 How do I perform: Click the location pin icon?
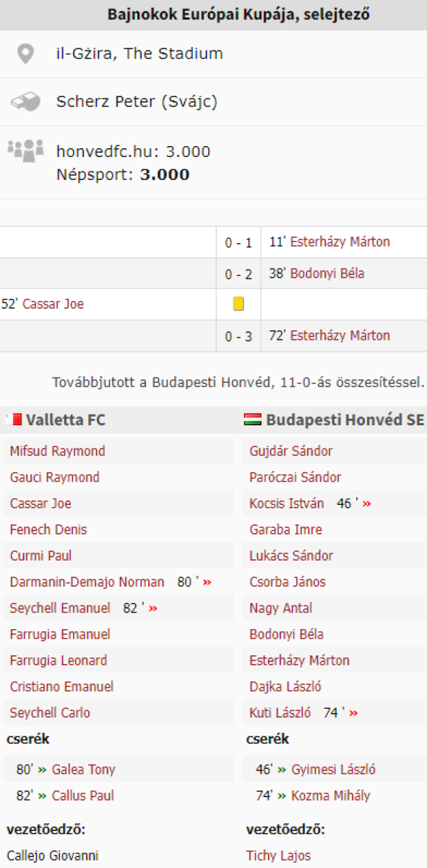[x=25, y=54]
